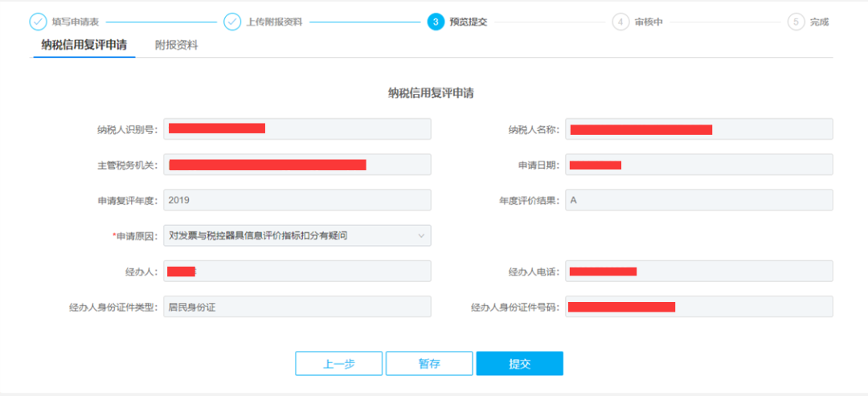868x396 pixels.
Task: Click the step 5 circle for 完成
Action: pos(796,22)
